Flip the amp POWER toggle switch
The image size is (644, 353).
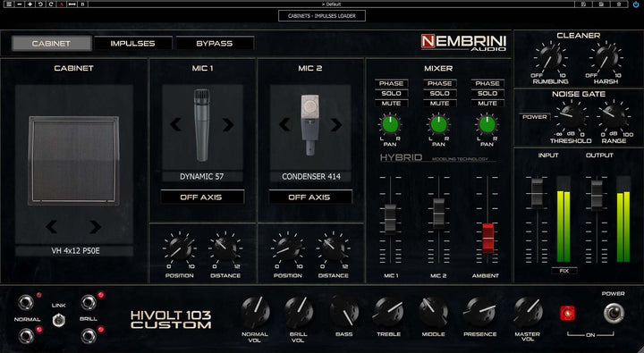click(x=614, y=314)
